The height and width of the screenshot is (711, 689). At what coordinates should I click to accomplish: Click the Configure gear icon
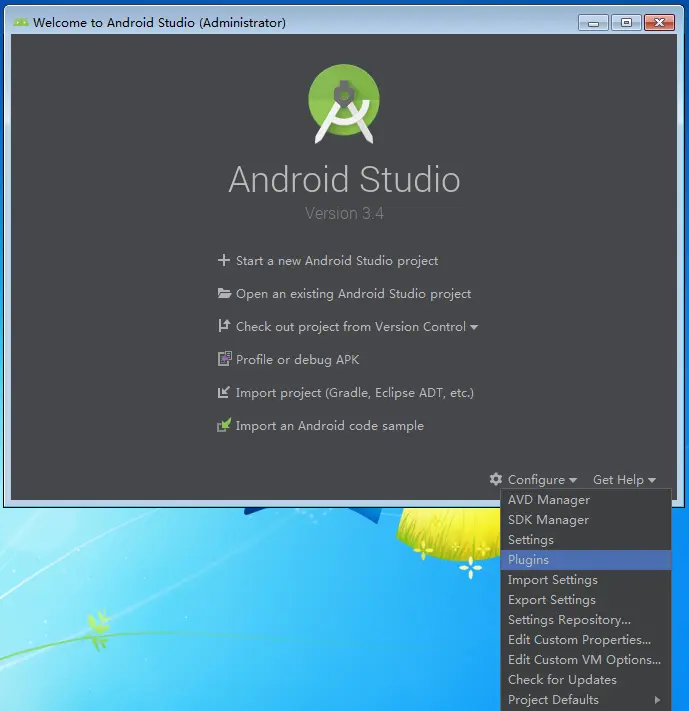(496, 479)
